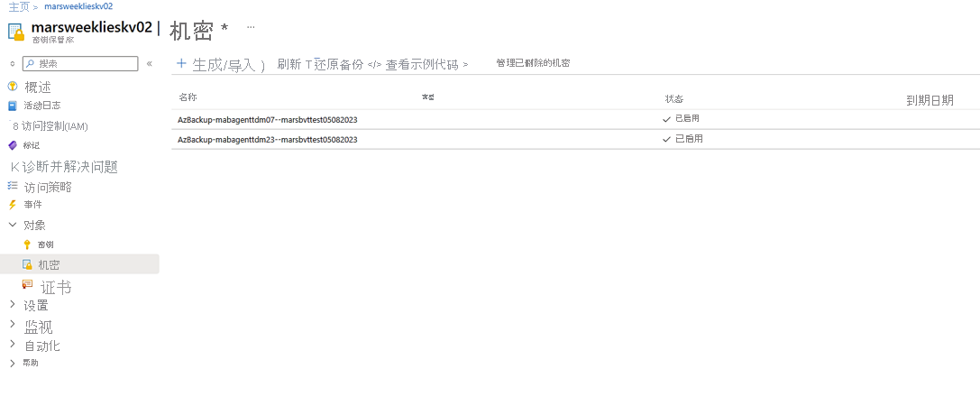Open the sort control left of search box
Screen dimensions: 980x406
click(x=13, y=64)
